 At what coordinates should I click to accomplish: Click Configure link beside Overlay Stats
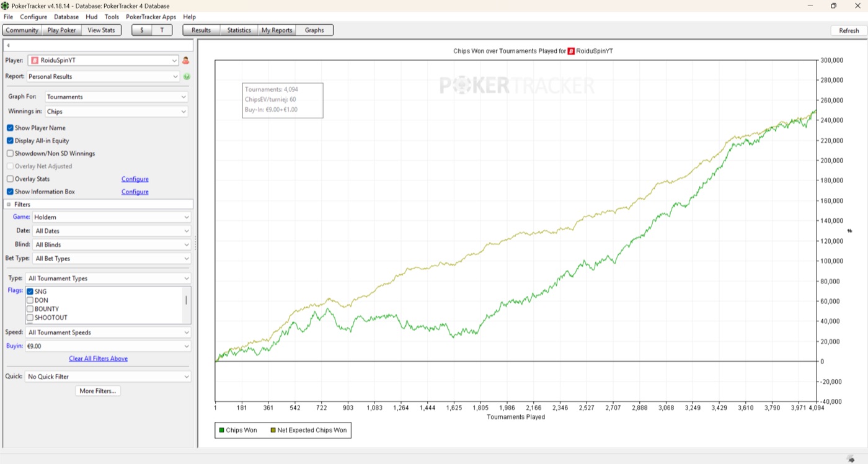point(135,179)
